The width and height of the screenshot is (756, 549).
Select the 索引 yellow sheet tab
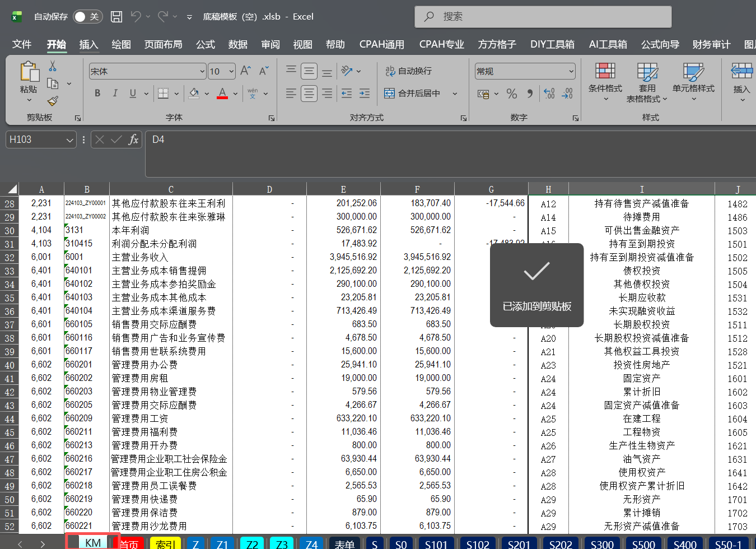(165, 543)
